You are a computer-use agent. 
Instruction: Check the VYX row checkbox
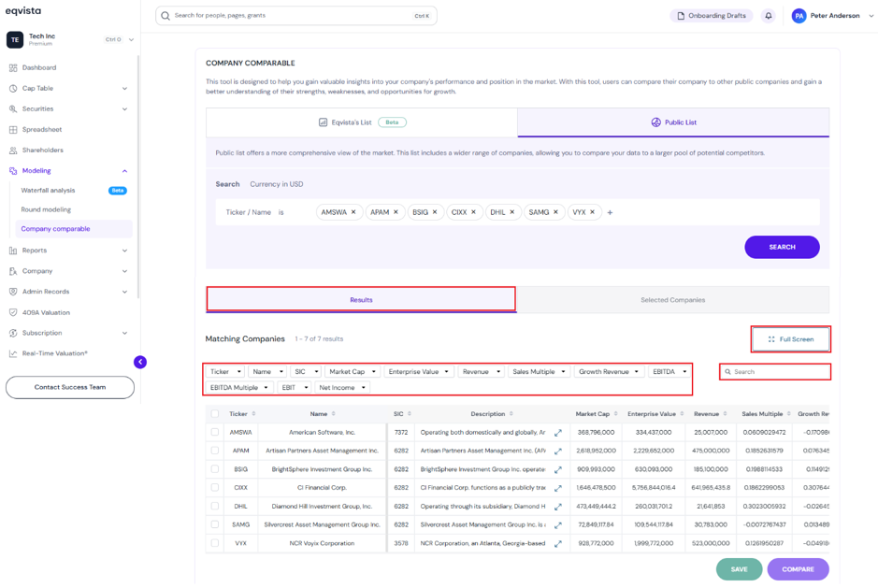[215, 543]
